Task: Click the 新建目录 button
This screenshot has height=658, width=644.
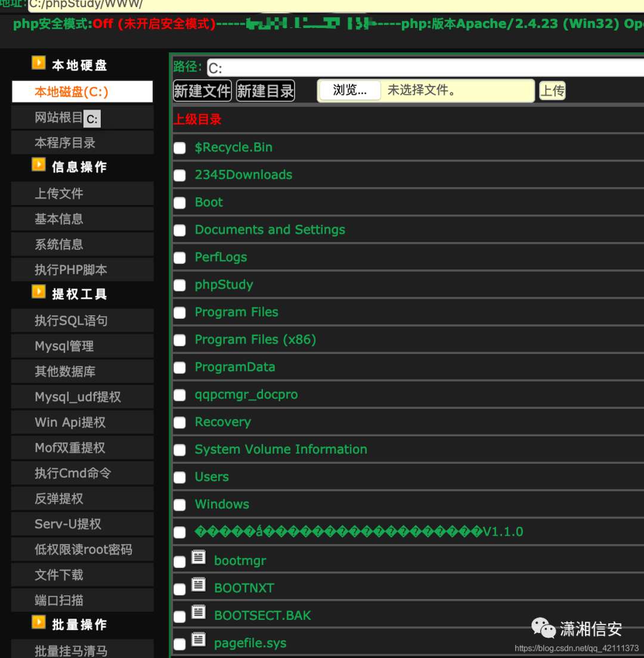Action: pos(265,91)
